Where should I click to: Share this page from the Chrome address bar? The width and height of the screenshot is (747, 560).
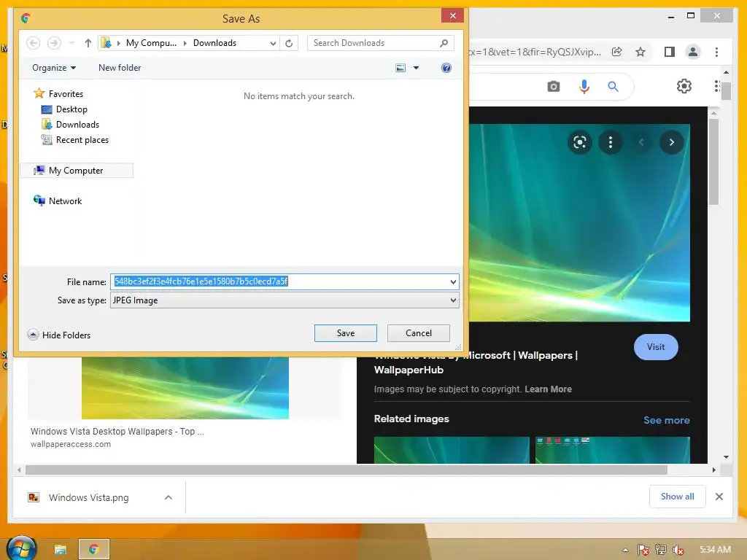coord(616,52)
